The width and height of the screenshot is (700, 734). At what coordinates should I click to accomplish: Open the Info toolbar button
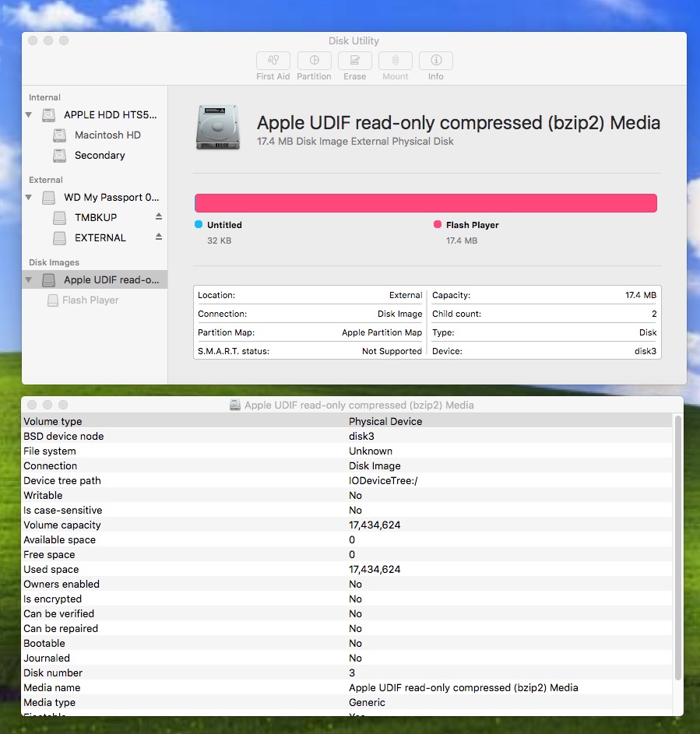click(x=436, y=61)
